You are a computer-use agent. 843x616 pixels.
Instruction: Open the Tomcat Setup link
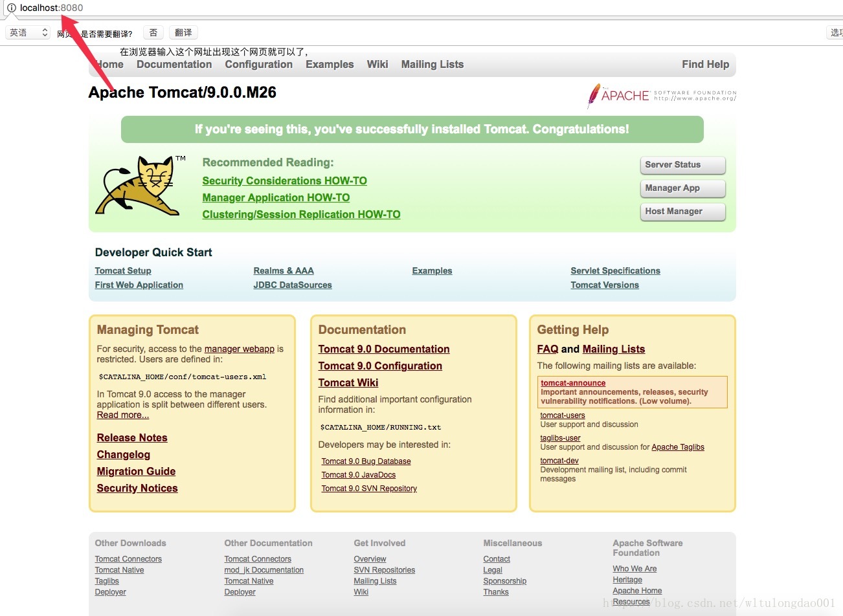click(x=123, y=270)
